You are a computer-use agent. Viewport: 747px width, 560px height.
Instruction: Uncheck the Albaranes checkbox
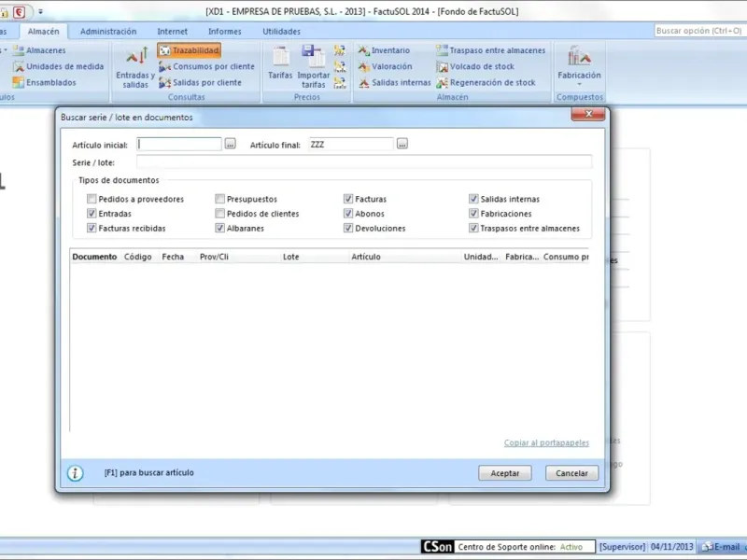pos(219,228)
